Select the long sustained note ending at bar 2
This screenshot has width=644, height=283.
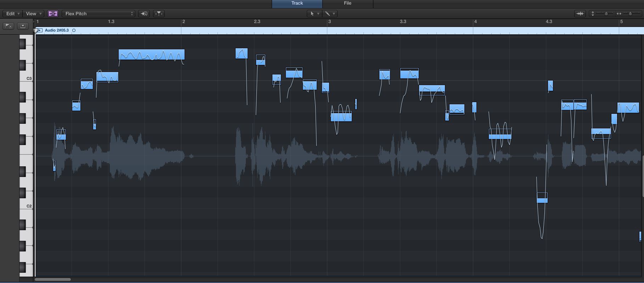[152, 55]
